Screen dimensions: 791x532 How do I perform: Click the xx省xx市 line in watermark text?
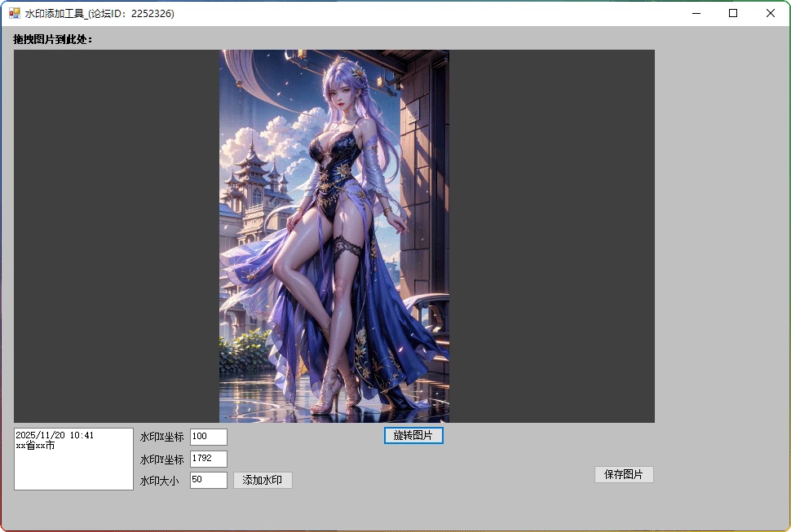click(35, 446)
